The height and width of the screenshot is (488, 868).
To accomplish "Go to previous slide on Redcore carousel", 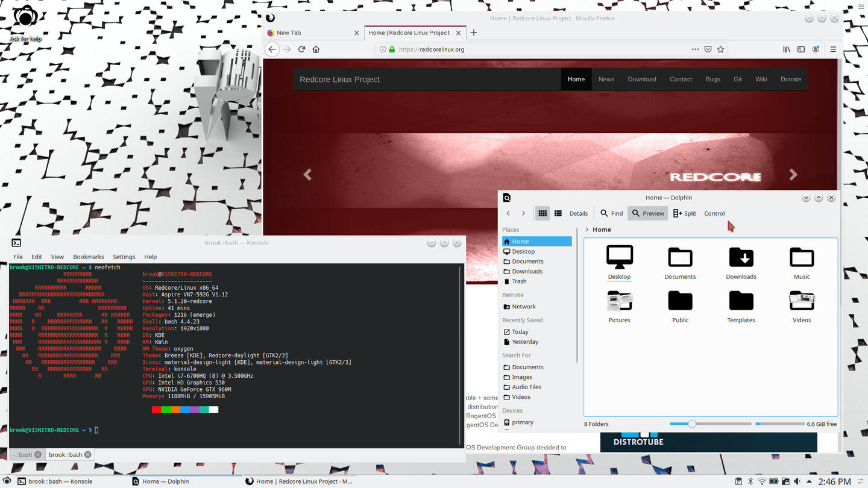I will (307, 175).
